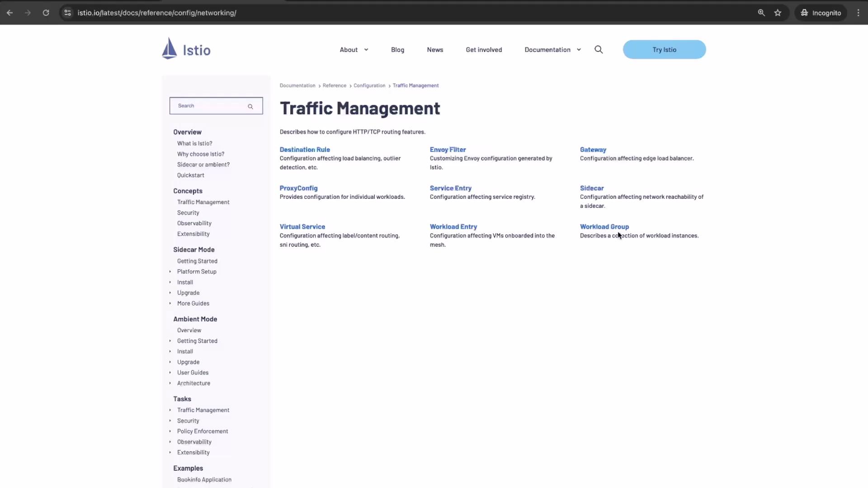
Task: Expand the Sidecar Mode Install arrow
Action: [x=170, y=282]
